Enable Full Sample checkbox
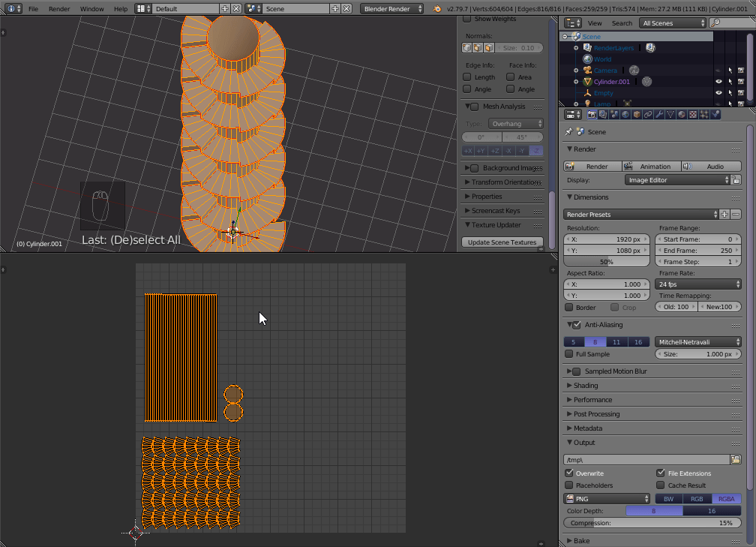The width and height of the screenshot is (756, 547). (x=569, y=354)
